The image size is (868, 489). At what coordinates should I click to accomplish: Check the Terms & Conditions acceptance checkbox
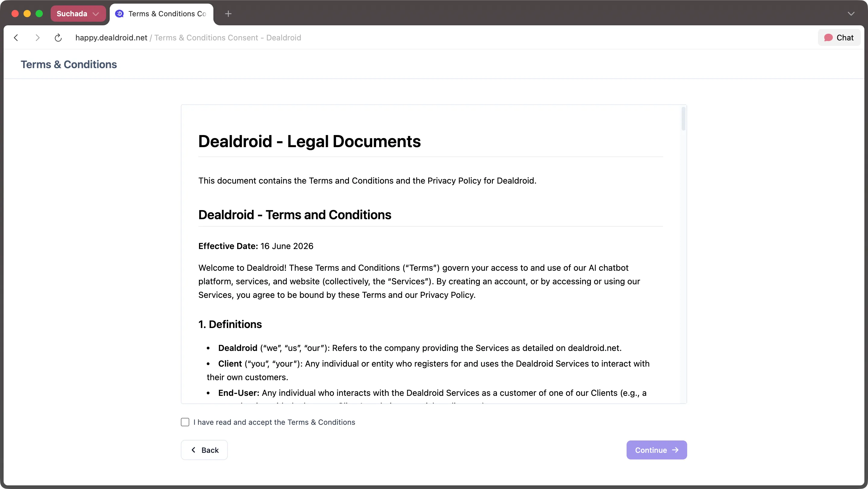pos(185,422)
